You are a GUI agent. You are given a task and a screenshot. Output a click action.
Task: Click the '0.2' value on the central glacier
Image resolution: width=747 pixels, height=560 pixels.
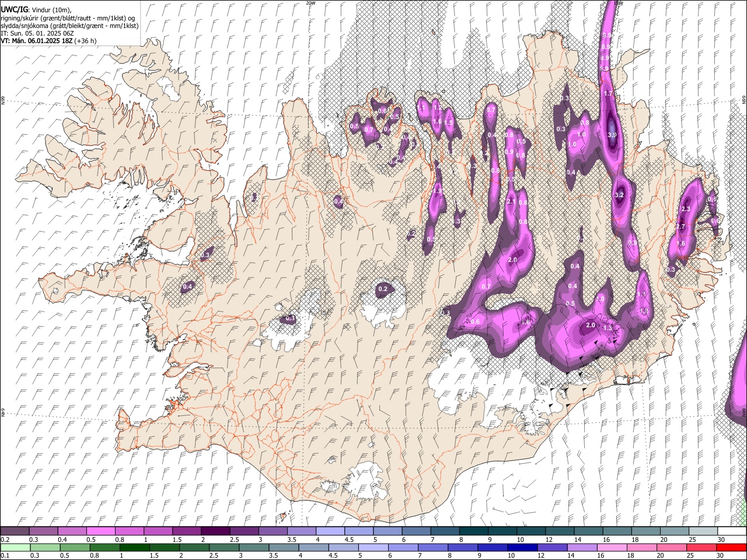point(383,289)
